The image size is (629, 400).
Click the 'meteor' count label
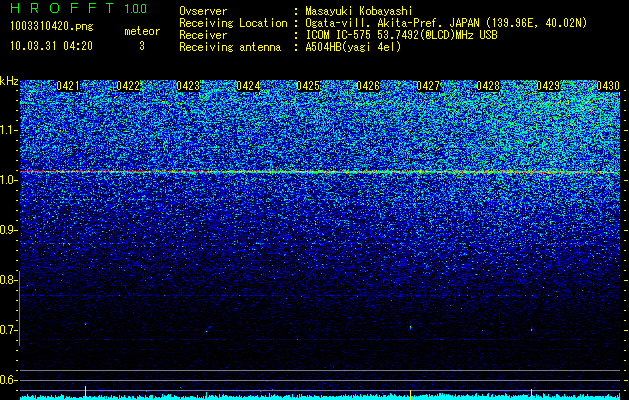pyautogui.click(x=142, y=31)
